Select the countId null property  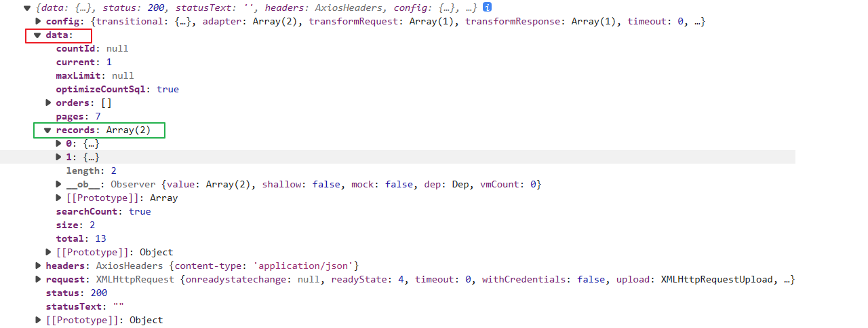92,49
